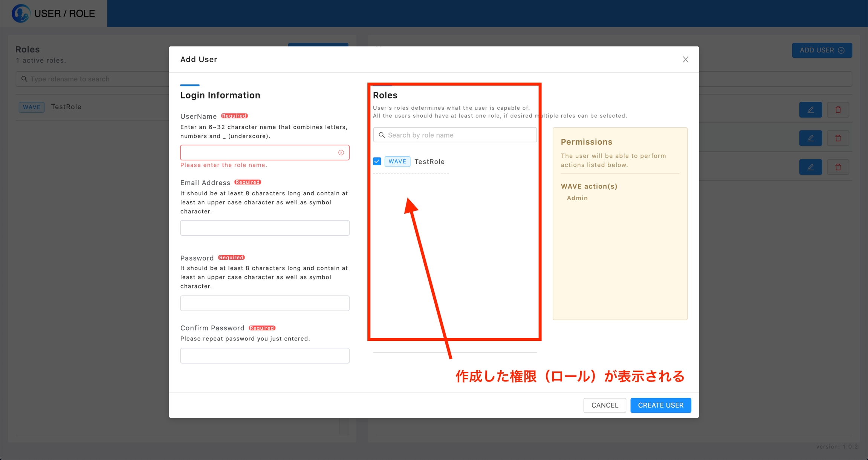Click the third row trash delete icon

click(838, 167)
